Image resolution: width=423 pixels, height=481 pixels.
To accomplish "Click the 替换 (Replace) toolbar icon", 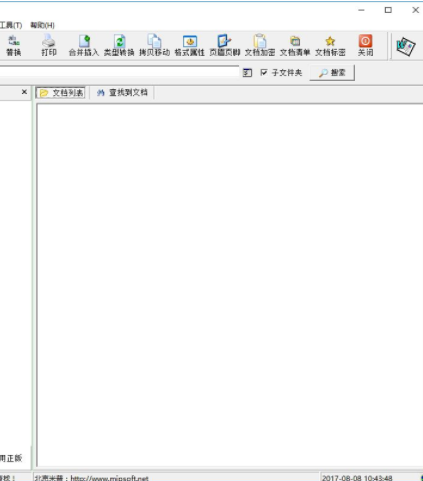I will point(14,45).
